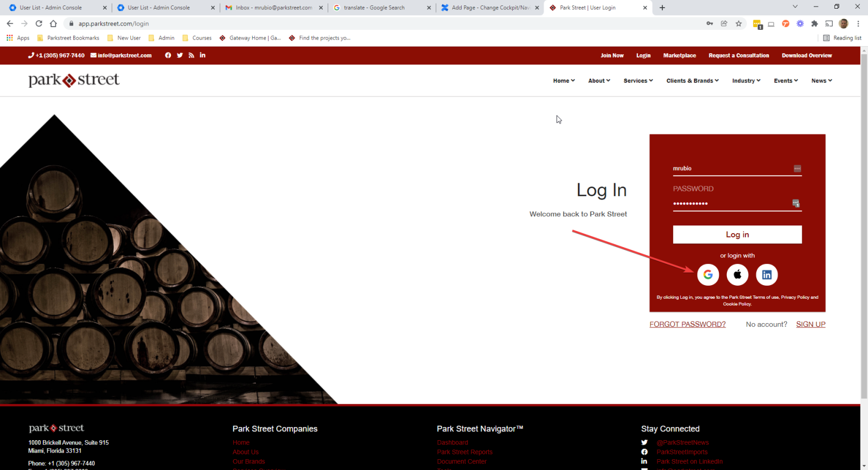The height and width of the screenshot is (470, 868).
Task: Open Gateway Home bookmark
Action: point(250,38)
